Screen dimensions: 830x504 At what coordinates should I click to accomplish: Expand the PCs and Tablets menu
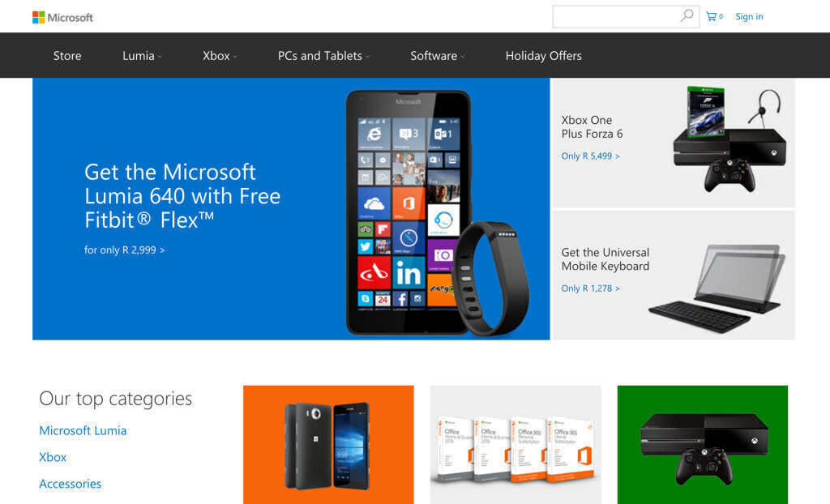323,56
